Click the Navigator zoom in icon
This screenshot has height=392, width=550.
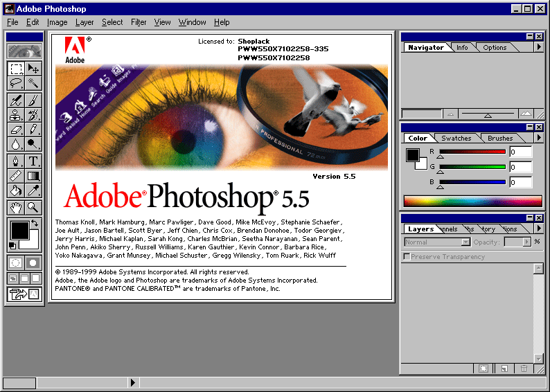[x=526, y=114]
